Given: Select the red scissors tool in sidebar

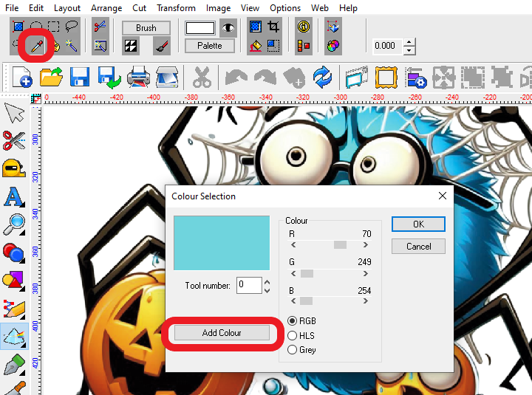Looking at the screenshot, I should 14,141.
